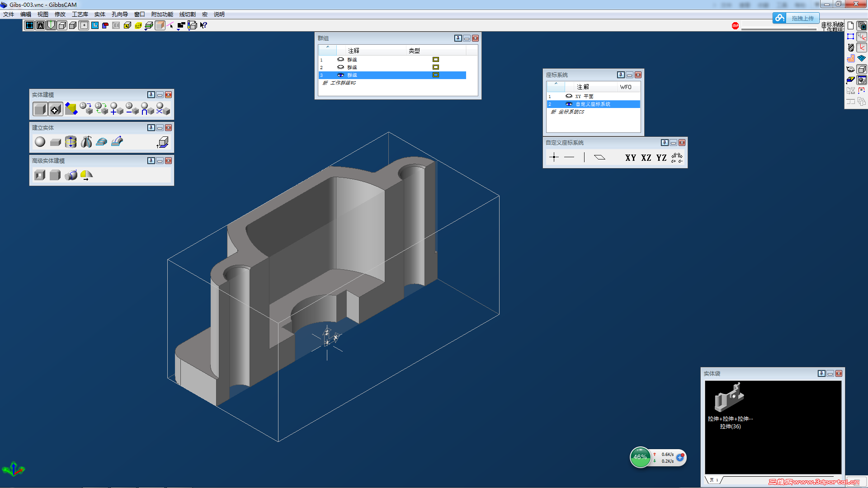Open the 编辑 menu

[x=26, y=14]
